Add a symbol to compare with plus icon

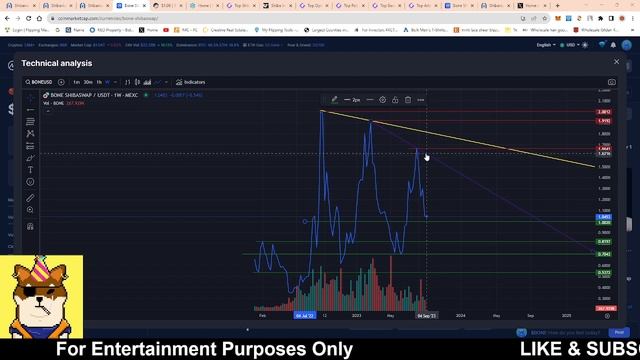click(x=61, y=82)
